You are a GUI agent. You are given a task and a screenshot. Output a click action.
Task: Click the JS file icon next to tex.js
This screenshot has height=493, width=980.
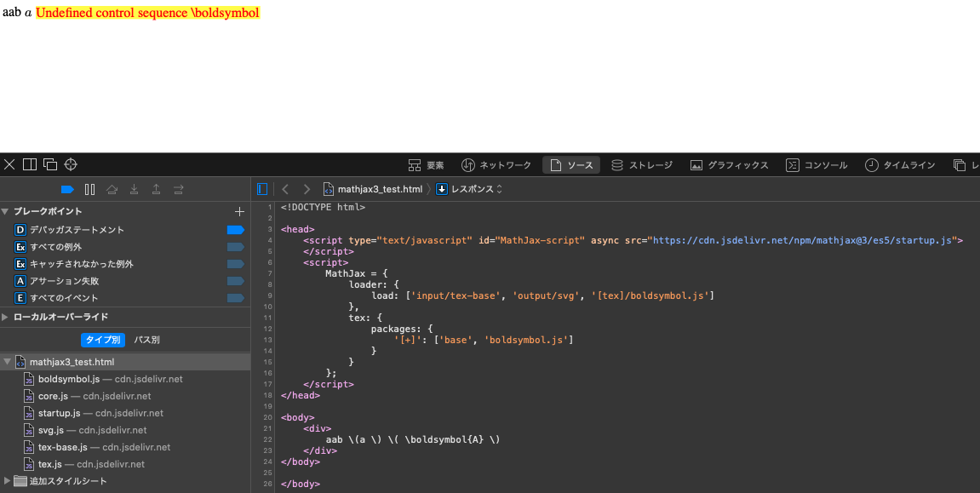(28, 464)
